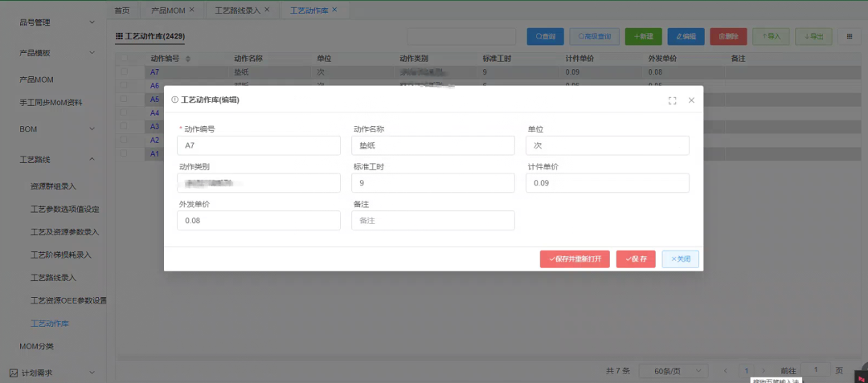Click the 导入 toolbar button
The image size is (868, 383).
click(x=771, y=36)
